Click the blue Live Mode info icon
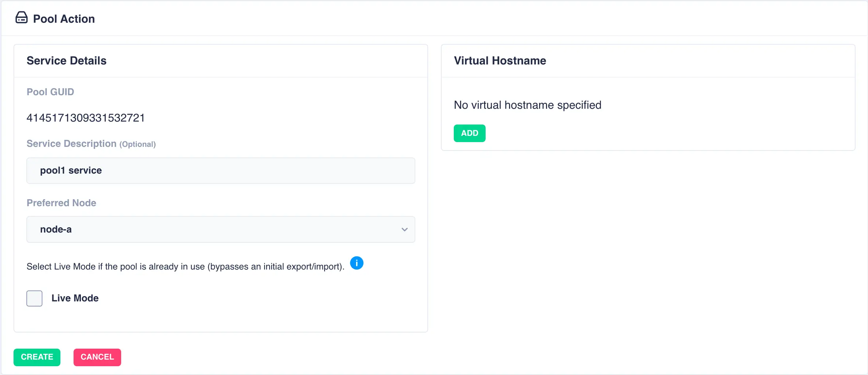 [356, 263]
